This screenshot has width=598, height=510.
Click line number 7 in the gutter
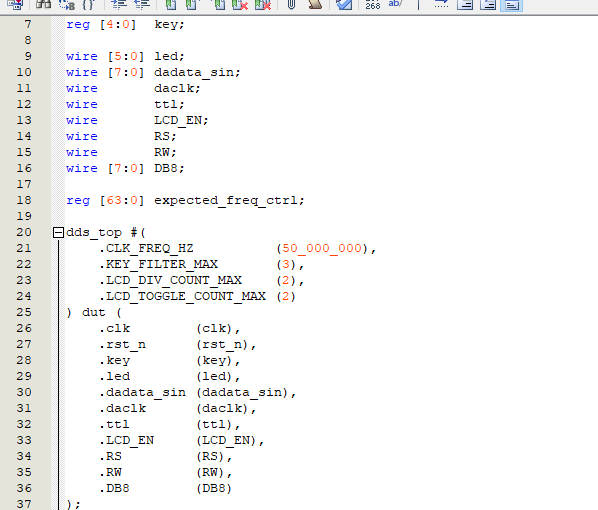point(28,24)
